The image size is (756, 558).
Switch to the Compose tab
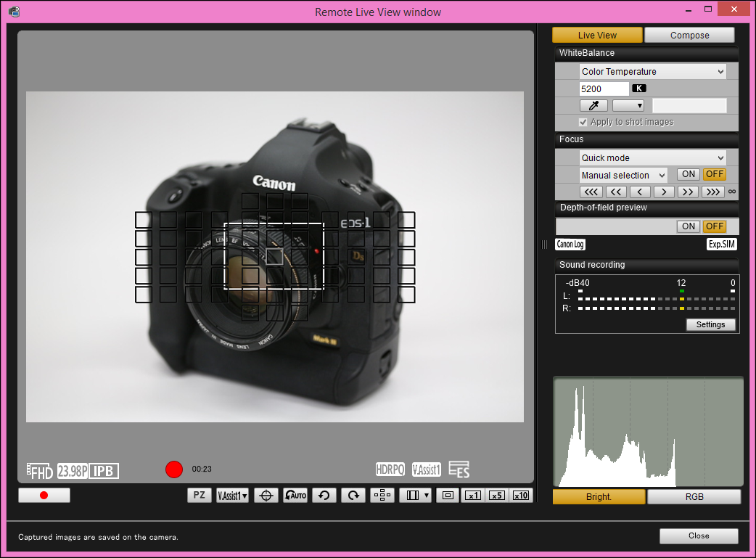point(689,36)
